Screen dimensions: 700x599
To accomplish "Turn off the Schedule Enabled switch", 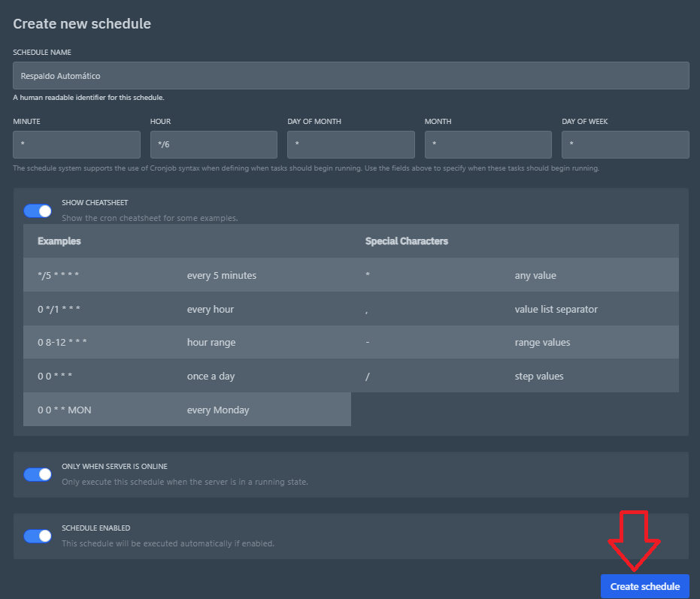I will coord(38,536).
